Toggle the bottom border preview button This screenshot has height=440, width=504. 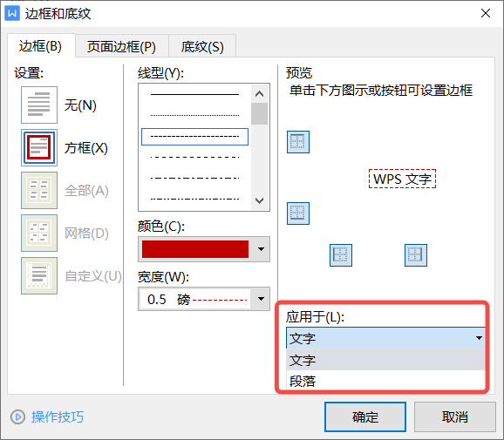click(x=298, y=213)
